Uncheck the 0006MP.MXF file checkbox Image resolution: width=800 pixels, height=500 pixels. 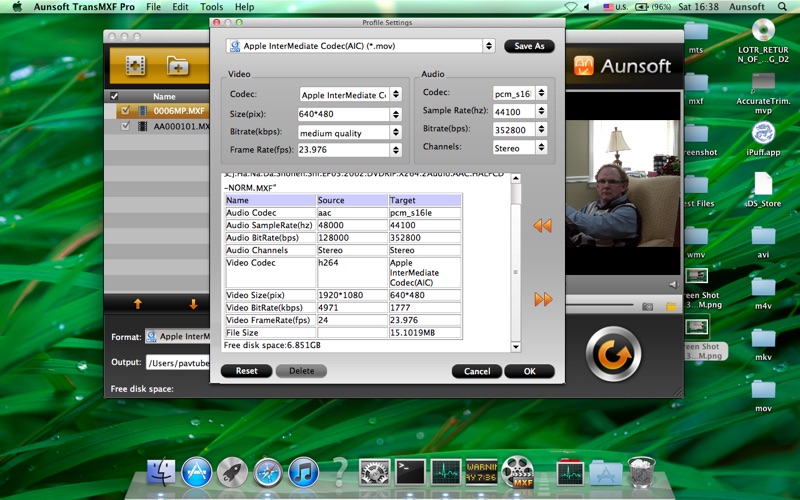pos(124,111)
